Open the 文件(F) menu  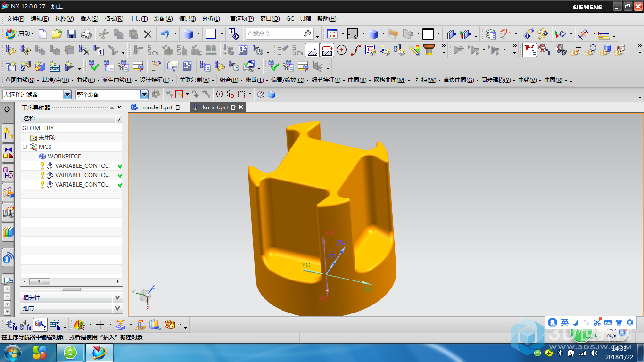coord(16,19)
